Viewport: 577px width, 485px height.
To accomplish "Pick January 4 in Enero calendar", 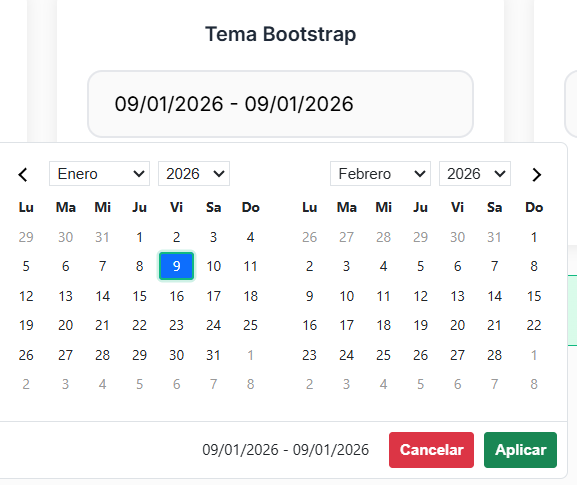I will [251, 237].
